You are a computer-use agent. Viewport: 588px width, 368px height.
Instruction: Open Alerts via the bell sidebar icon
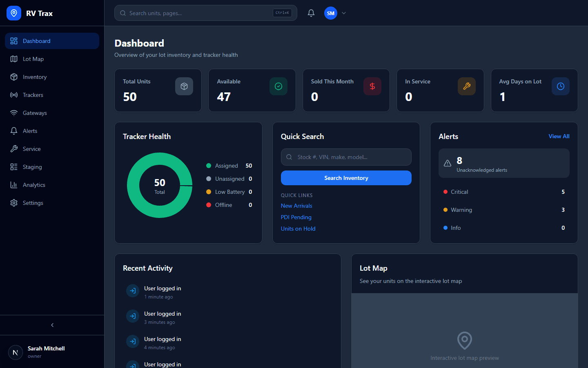(x=14, y=131)
